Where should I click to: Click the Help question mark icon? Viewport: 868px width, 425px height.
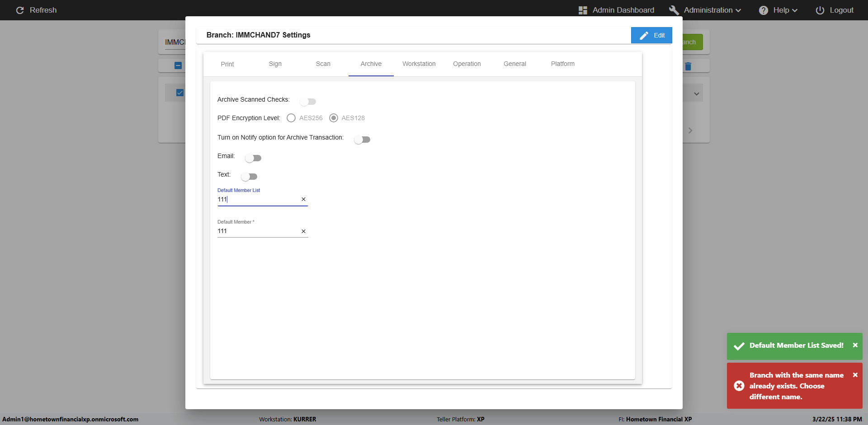coord(764,10)
